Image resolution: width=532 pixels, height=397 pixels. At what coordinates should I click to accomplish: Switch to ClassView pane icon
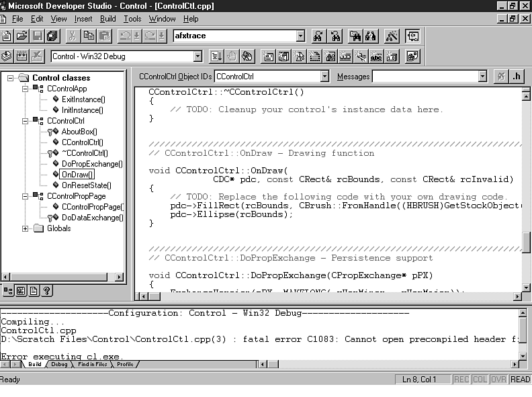(x=8, y=291)
